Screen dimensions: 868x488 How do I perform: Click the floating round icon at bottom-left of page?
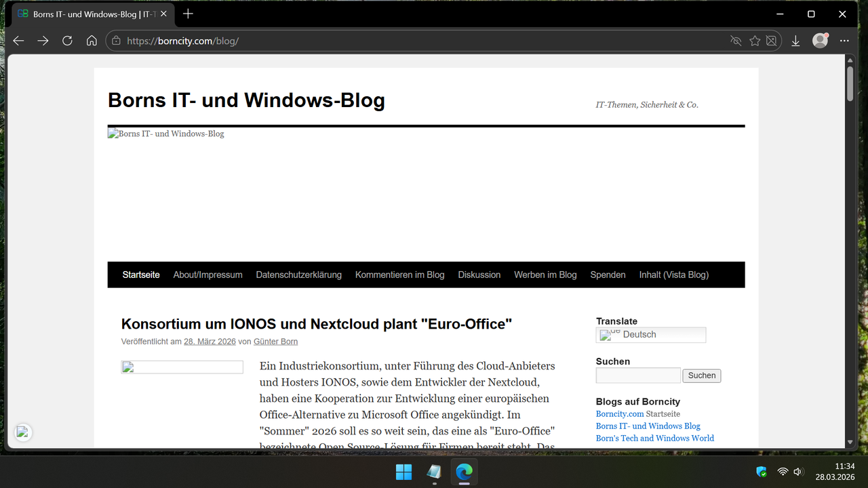click(x=22, y=432)
